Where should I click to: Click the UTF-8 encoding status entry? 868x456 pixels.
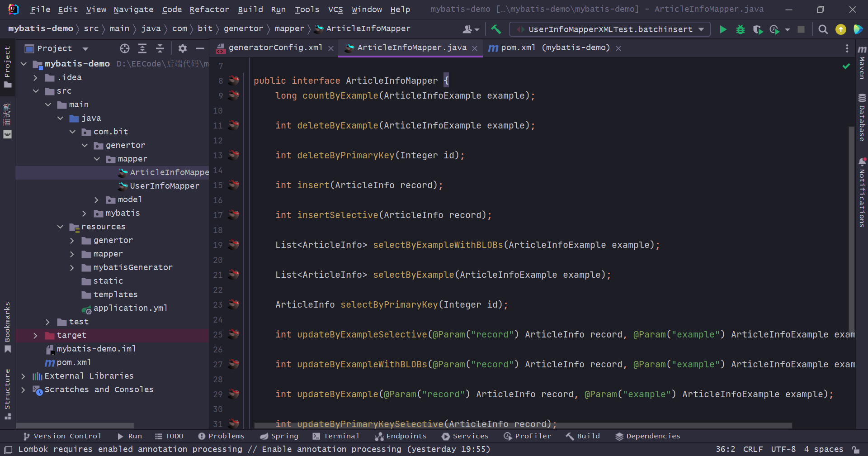click(x=783, y=449)
